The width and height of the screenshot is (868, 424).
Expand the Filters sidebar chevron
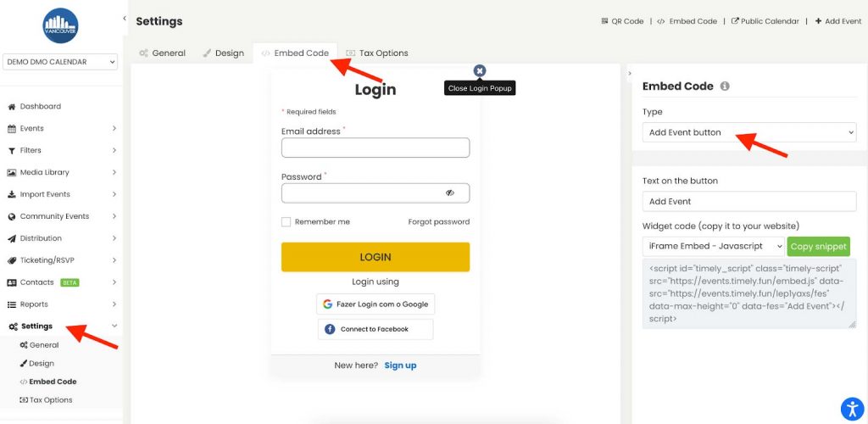pos(114,151)
